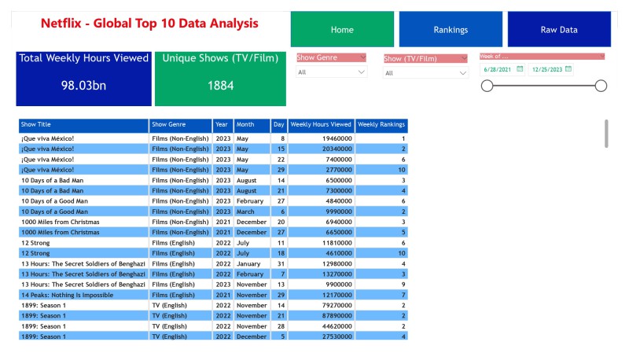This screenshot has width=629, height=364.
Task: Click the '44620000' hours cell
Action: tap(337, 326)
